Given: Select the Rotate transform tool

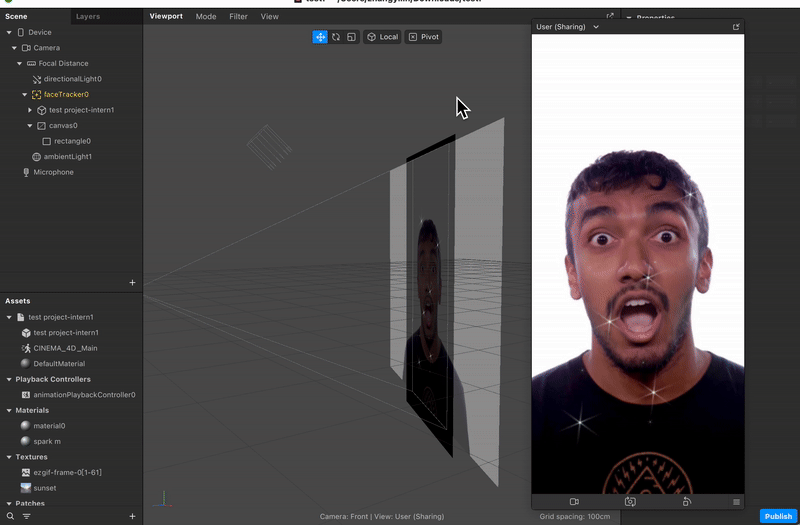Looking at the screenshot, I should tap(336, 37).
